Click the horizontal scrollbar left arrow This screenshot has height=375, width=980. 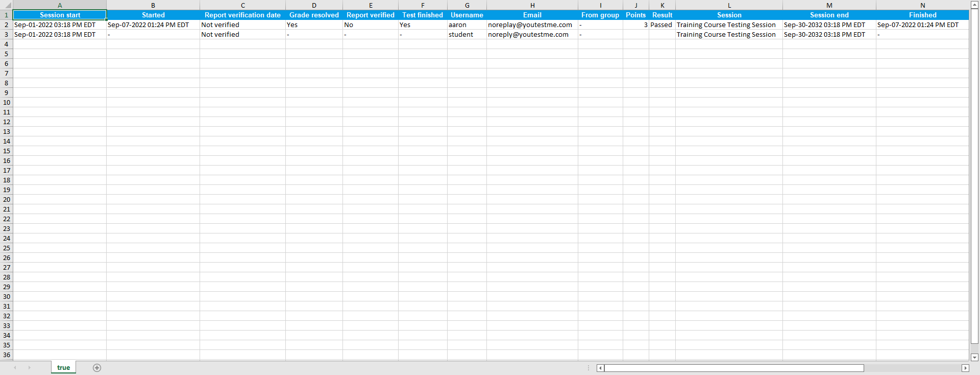pyautogui.click(x=601, y=368)
